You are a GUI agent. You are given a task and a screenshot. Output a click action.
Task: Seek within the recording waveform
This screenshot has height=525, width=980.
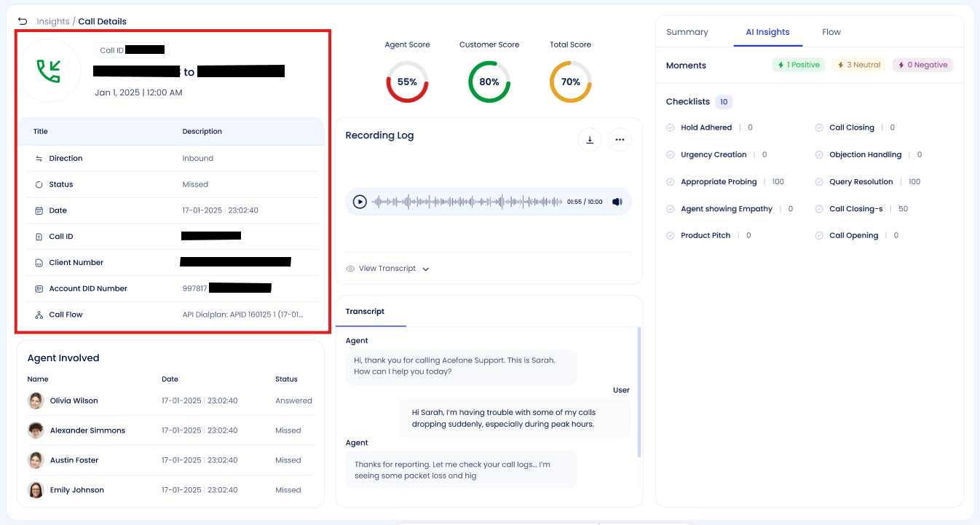click(x=467, y=202)
